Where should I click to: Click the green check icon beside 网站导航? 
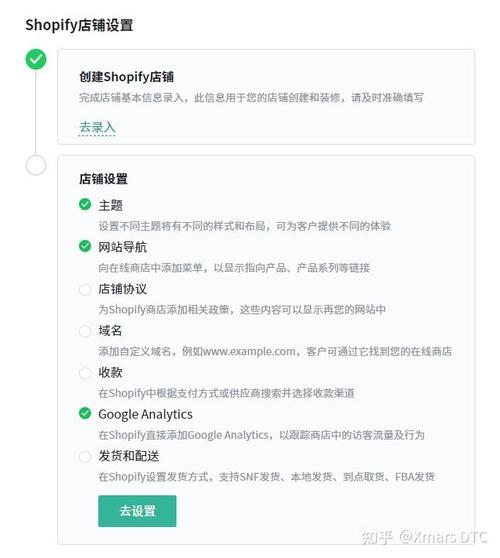coord(85,246)
